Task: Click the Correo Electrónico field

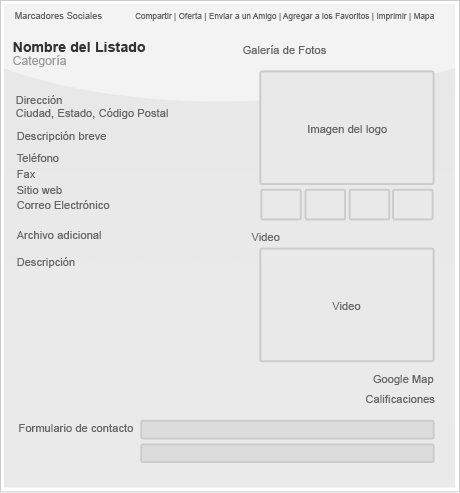Action: (63, 205)
